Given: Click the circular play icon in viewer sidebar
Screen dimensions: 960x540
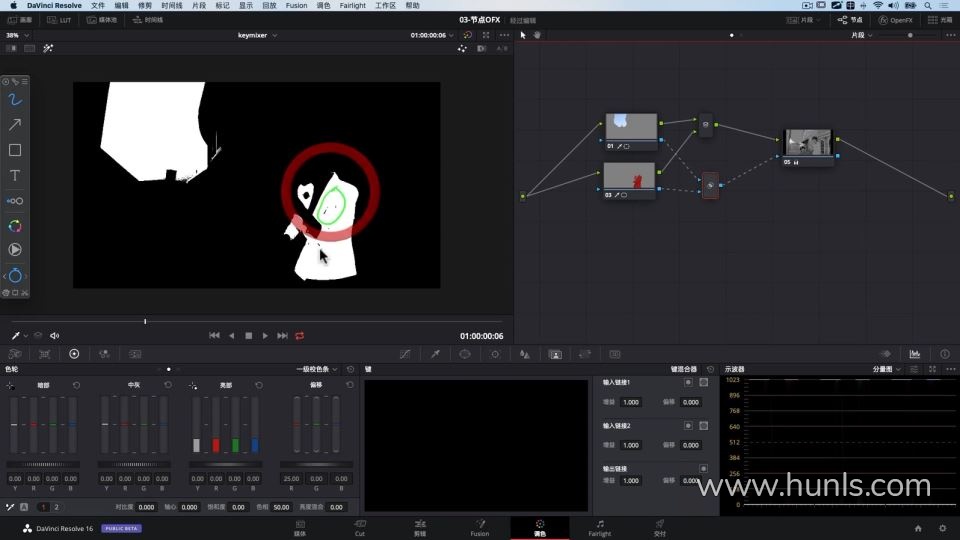Looking at the screenshot, I should coord(15,250).
